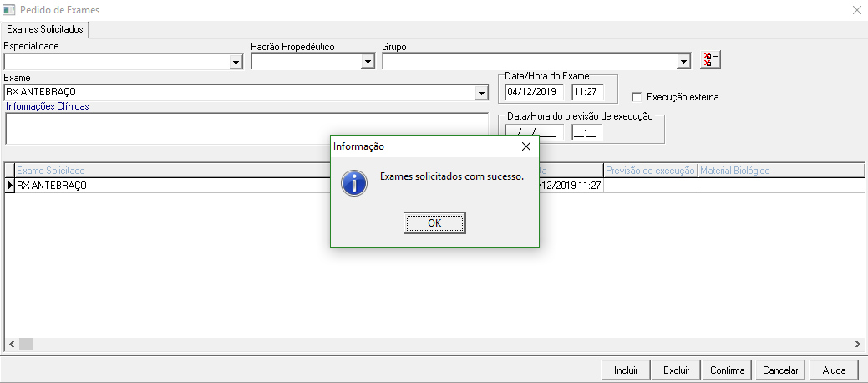Viewport: 868px width, 383px height.
Task: Enable the Execução externa checkbox
Action: tap(637, 97)
